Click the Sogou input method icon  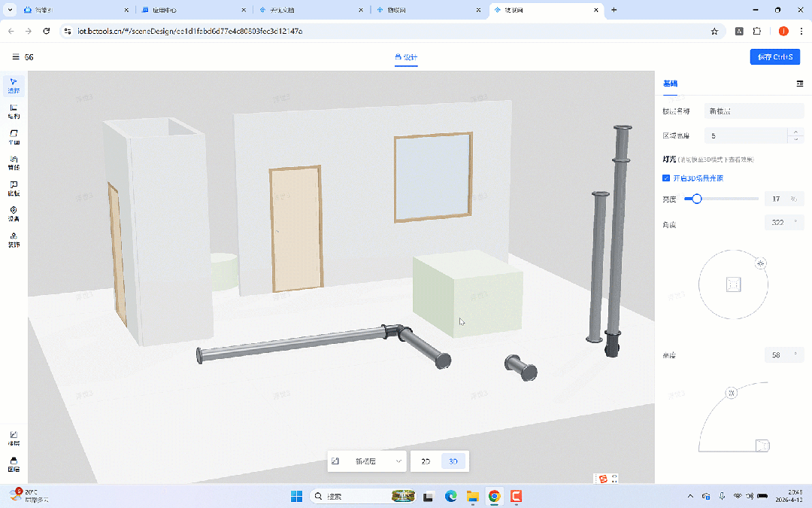(x=603, y=479)
